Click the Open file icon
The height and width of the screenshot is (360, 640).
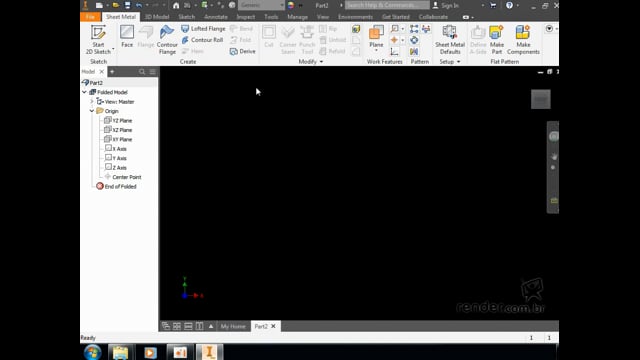pyautogui.click(x=116, y=5)
